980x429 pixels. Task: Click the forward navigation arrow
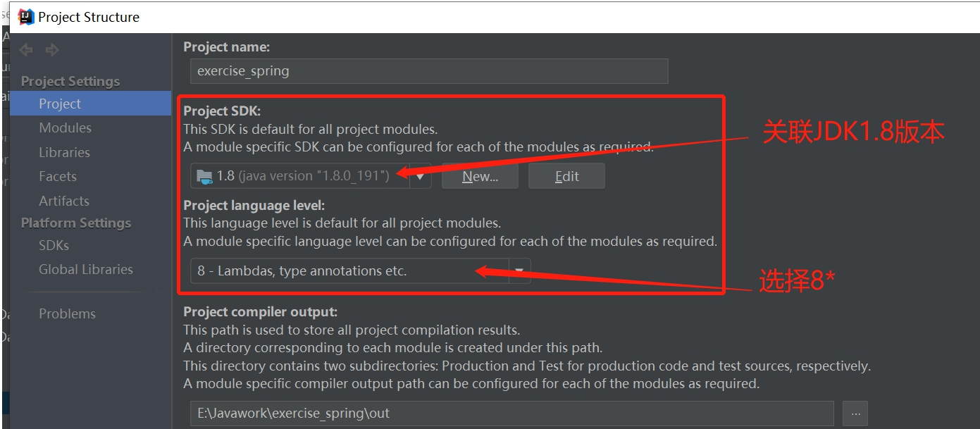click(52, 50)
